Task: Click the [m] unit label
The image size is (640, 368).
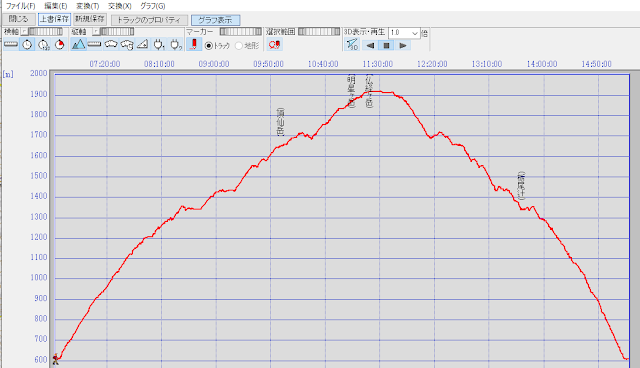Action: click(x=8, y=74)
